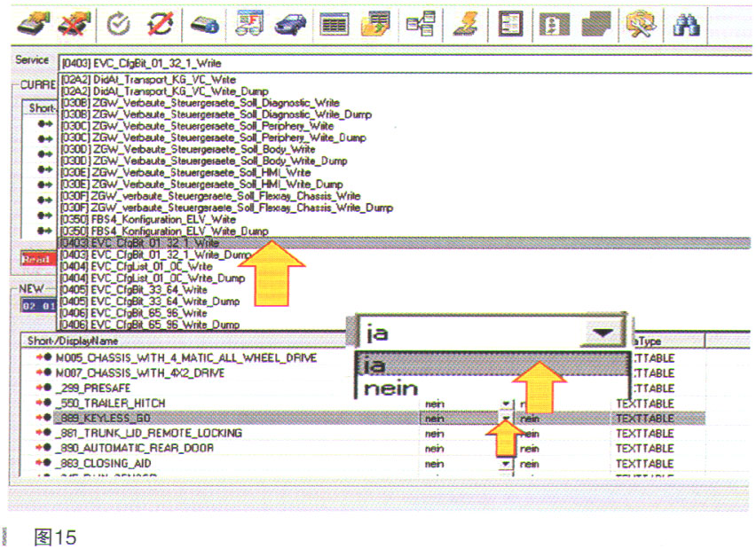Click the info book toolbar icon
Image resolution: width=756 pixels, height=549 pixels.
tap(555, 24)
